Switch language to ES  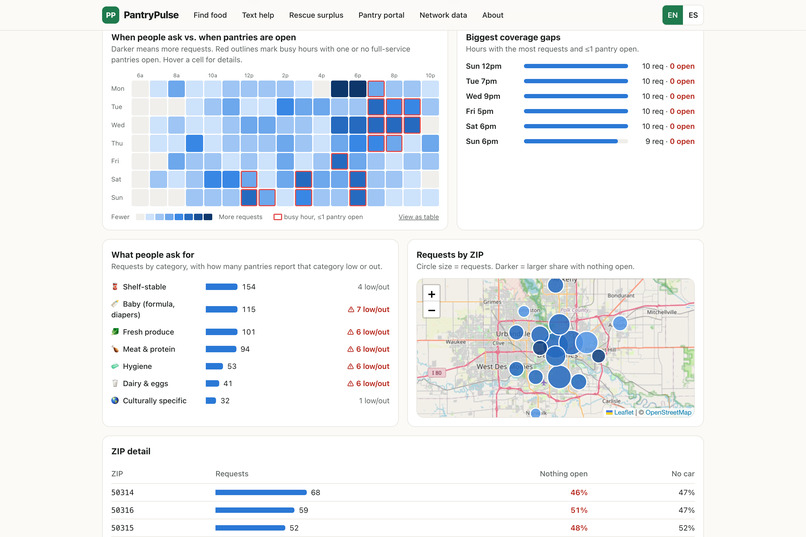[693, 15]
